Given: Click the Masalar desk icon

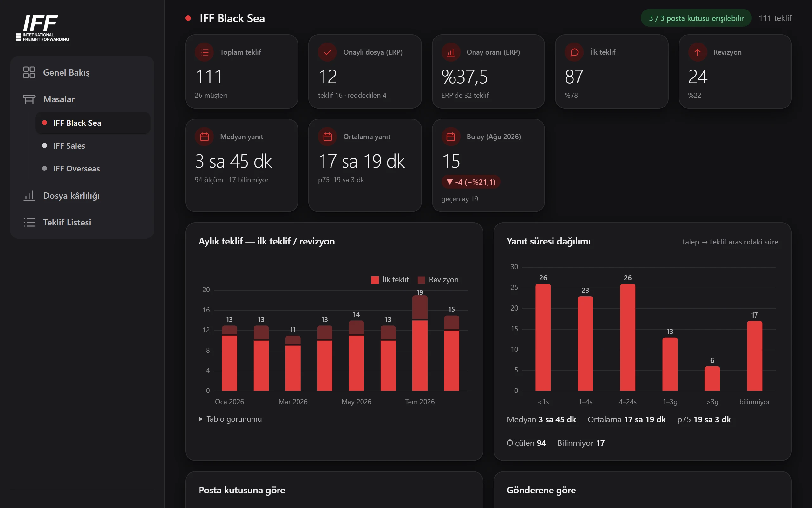Looking at the screenshot, I should coord(29,99).
